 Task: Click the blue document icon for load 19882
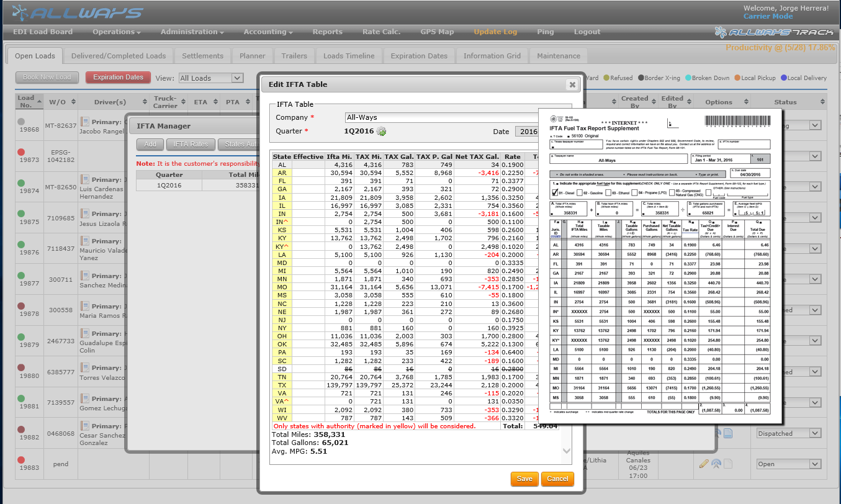tap(728, 433)
